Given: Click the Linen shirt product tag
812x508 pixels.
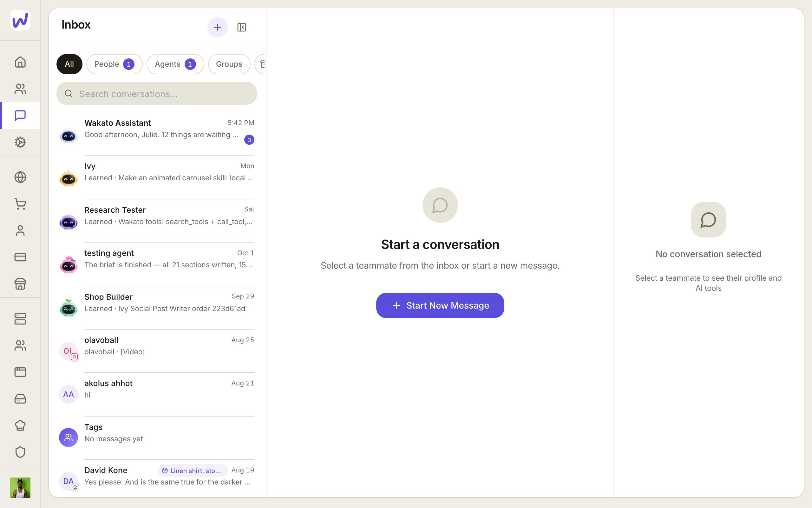Looking at the screenshot, I should coord(193,471).
